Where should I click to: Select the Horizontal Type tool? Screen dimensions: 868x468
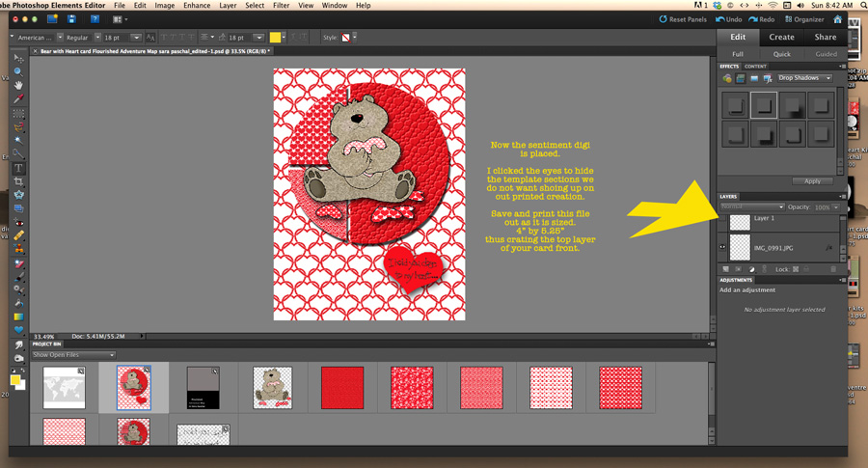point(18,168)
